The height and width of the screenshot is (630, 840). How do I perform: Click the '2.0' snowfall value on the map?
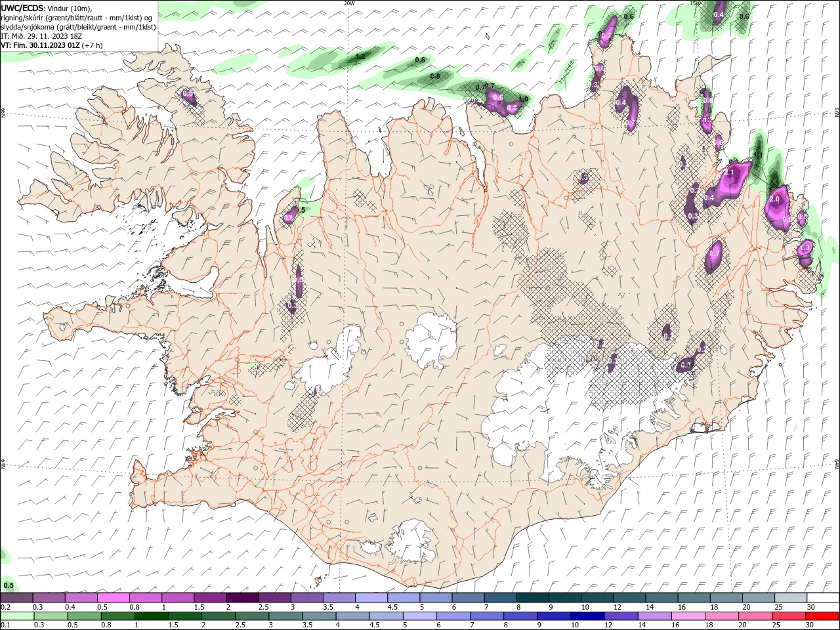coord(774,199)
